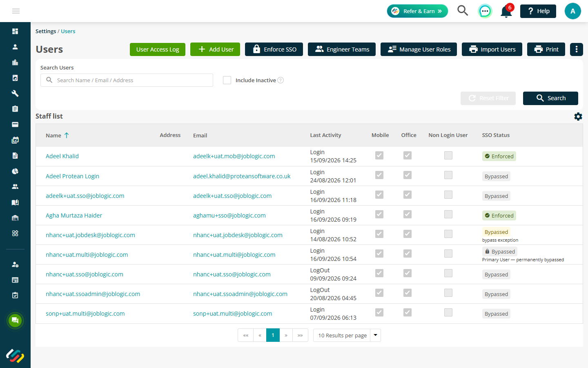Open Staff list column settings gear
The width and height of the screenshot is (588, 368).
coord(578,117)
